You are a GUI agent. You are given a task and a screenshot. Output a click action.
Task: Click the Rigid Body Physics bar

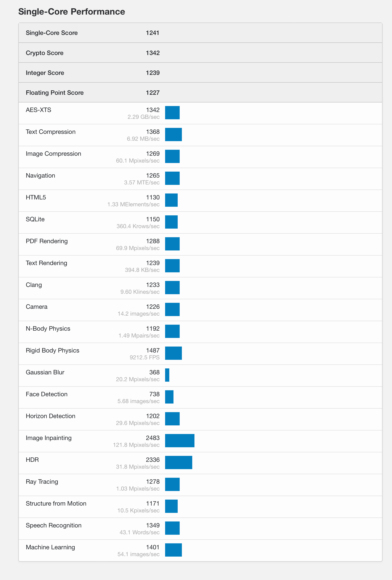[x=173, y=353]
